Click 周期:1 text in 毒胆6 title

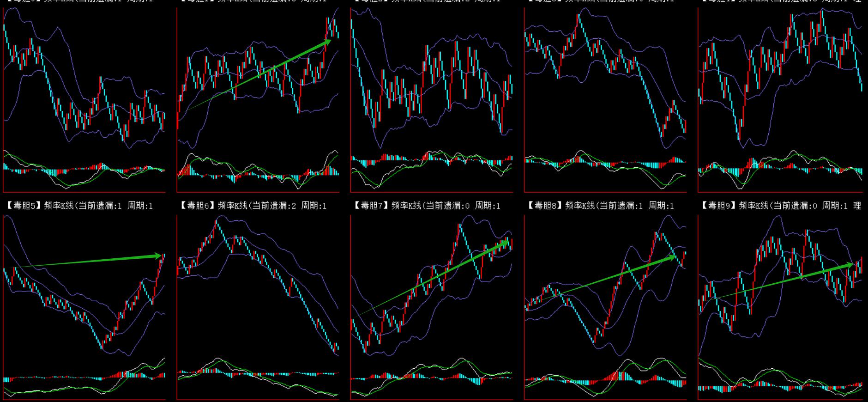coord(313,206)
